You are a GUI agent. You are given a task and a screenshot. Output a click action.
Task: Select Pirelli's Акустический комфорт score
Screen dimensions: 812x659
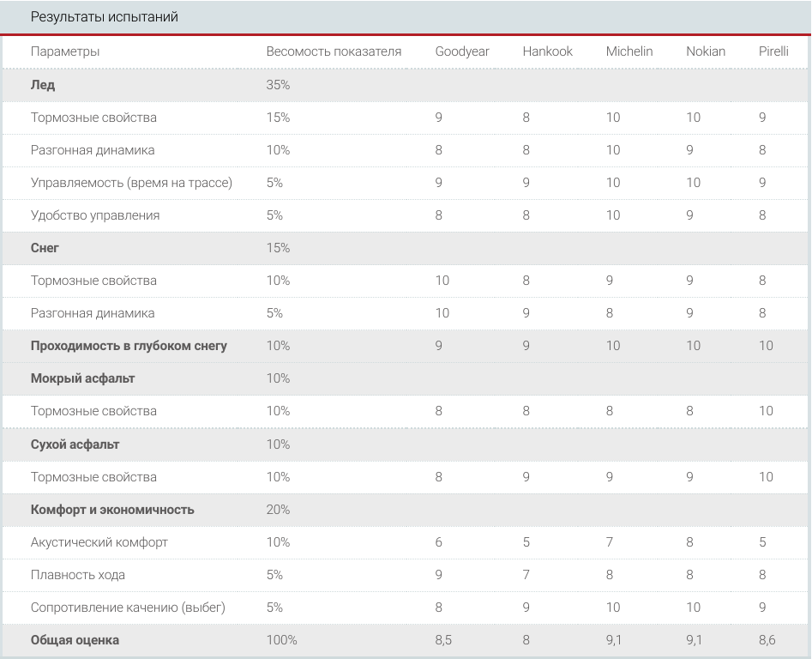pyautogui.click(x=762, y=542)
